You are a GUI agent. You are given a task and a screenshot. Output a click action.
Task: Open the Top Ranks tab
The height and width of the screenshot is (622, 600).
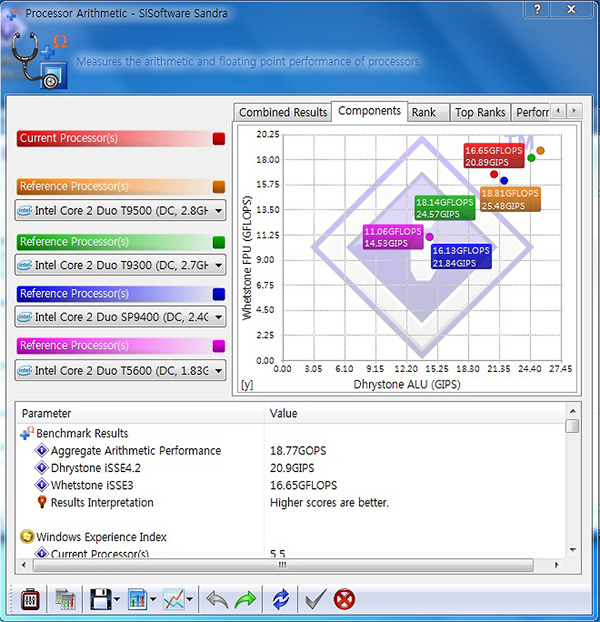pos(480,112)
